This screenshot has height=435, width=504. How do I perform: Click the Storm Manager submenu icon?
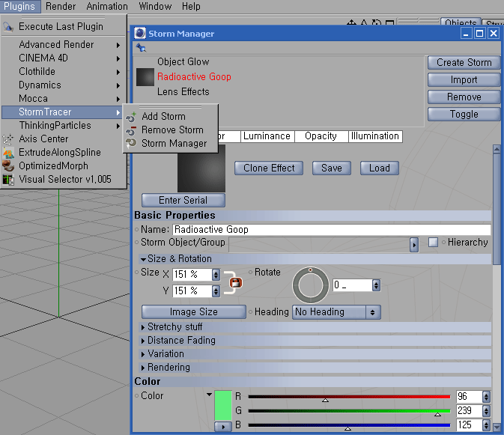(x=131, y=143)
